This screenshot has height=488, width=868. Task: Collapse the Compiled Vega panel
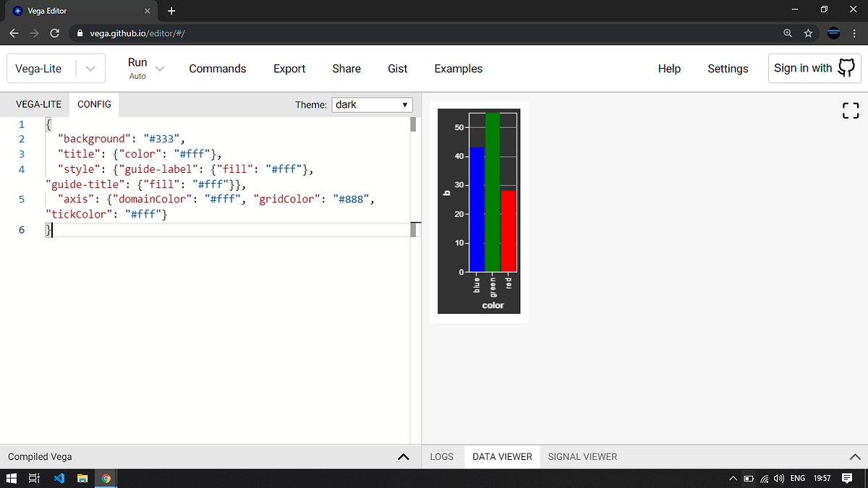tap(403, 456)
